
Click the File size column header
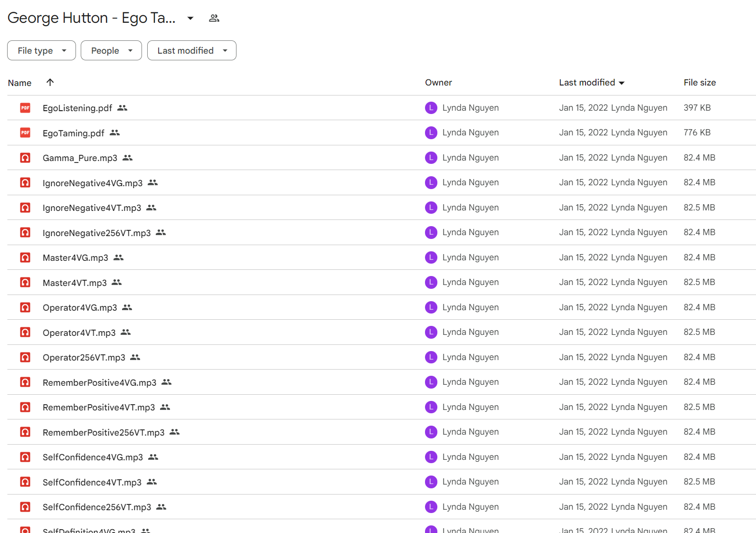699,83
